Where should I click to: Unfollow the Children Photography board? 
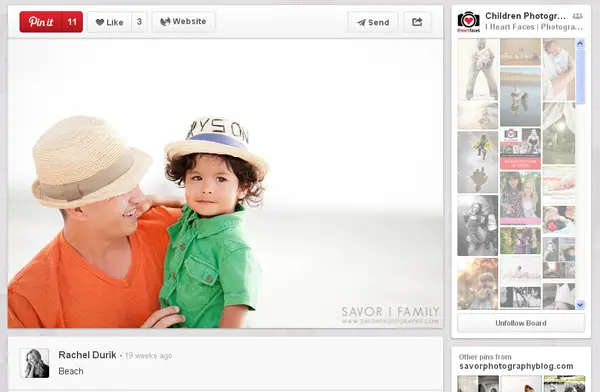tap(521, 323)
